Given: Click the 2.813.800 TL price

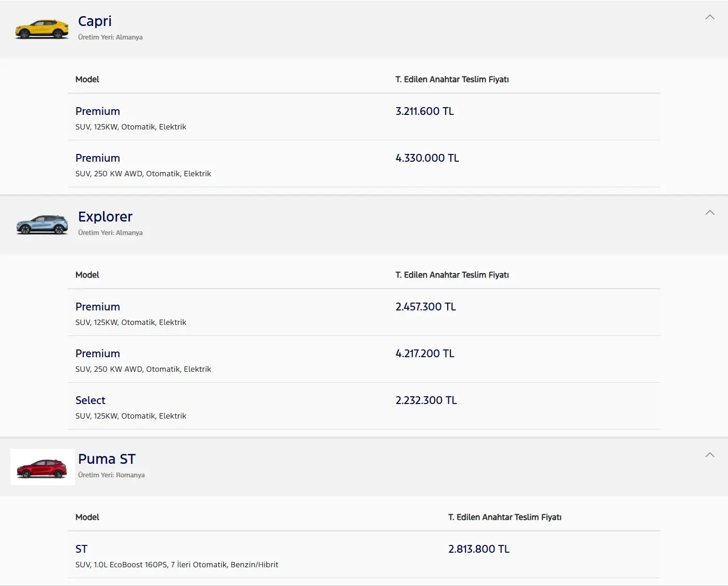Looking at the screenshot, I should (x=479, y=549).
